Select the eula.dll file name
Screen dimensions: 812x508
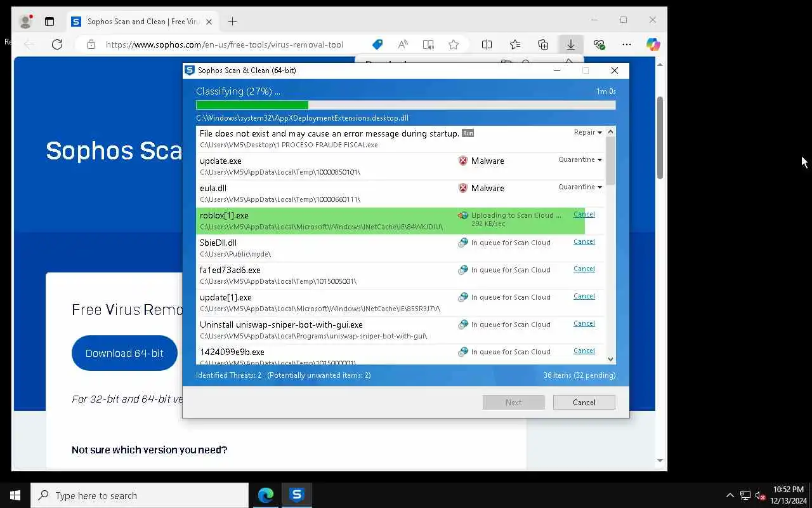point(213,189)
